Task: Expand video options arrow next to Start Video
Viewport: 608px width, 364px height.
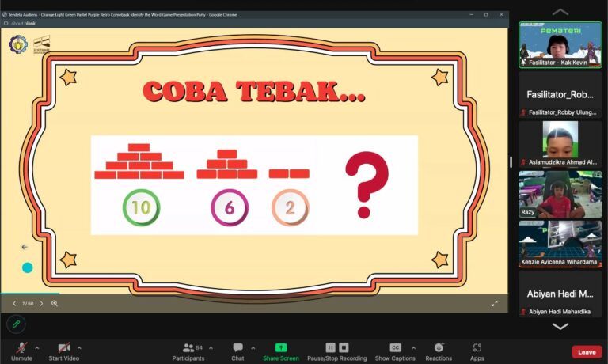Action: pos(79,347)
